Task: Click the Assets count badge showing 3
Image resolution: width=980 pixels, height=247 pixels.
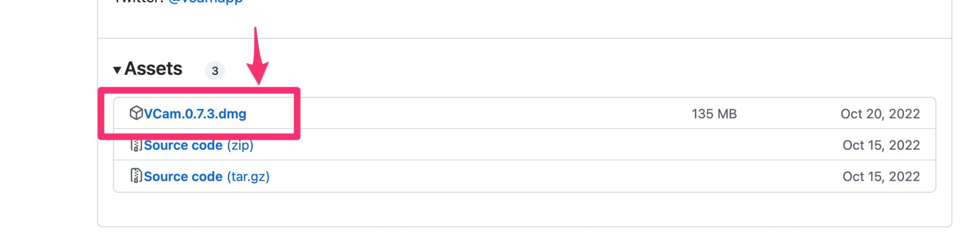Action: tap(215, 71)
